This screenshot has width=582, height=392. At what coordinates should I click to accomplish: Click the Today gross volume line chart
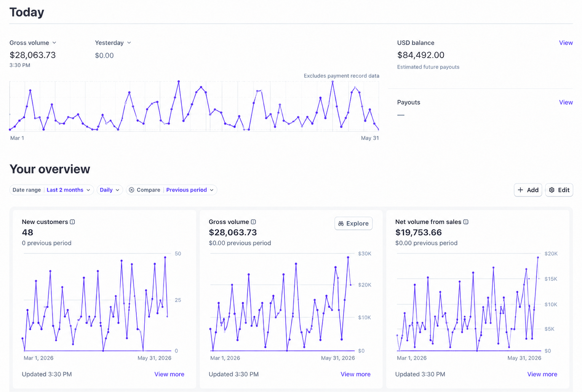tap(194, 106)
